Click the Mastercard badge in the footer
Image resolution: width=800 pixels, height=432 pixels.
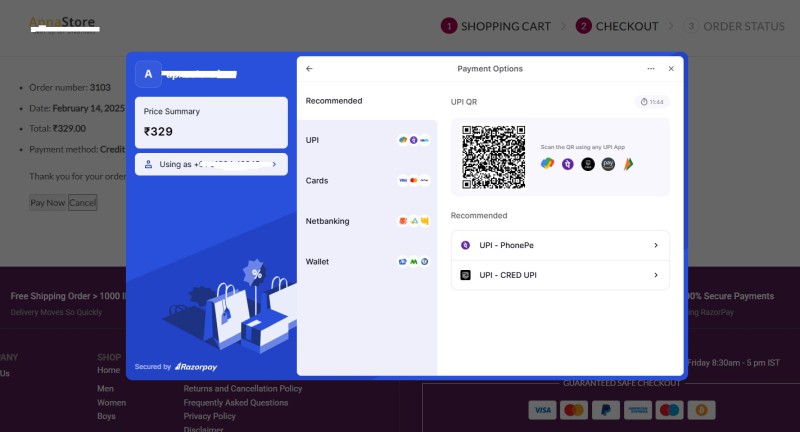(x=574, y=410)
